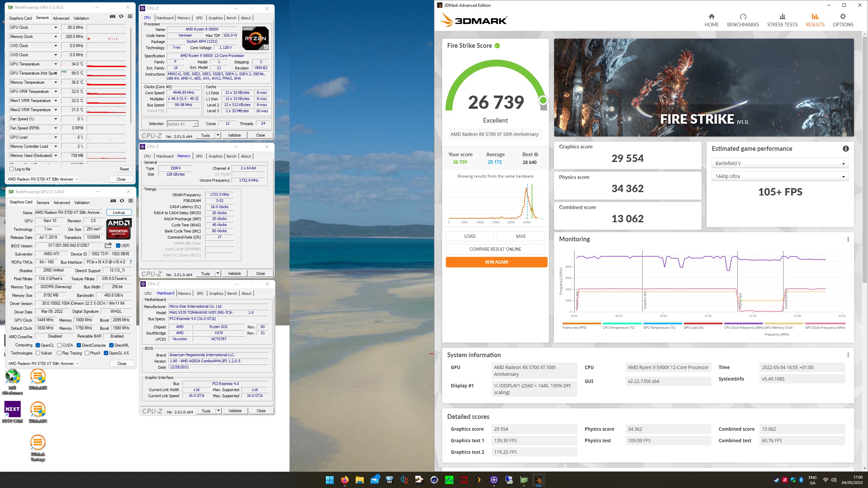
Task: Toggle the Vulkan checkbox
Action: coord(38,353)
